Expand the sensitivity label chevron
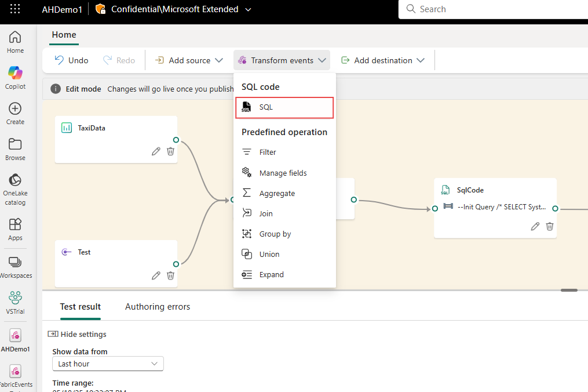The height and width of the screenshot is (392, 588). 248,9
